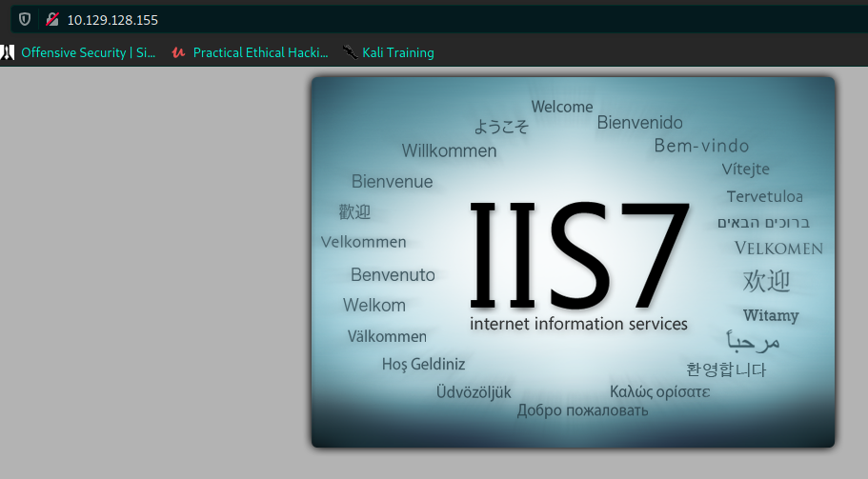Click the Kali Training dragon favicon
This screenshot has width=868, height=479.
350,52
